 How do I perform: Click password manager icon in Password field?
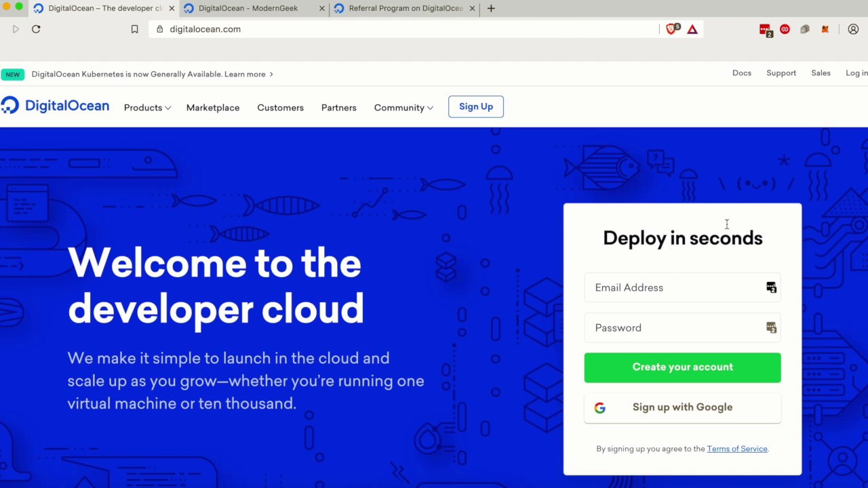click(x=771, y=328)
